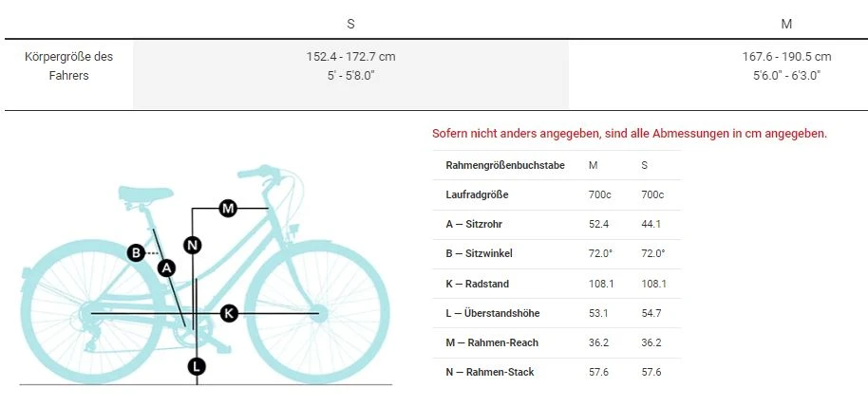
Task: Select the M size column header
Action: tap(786, 23)
